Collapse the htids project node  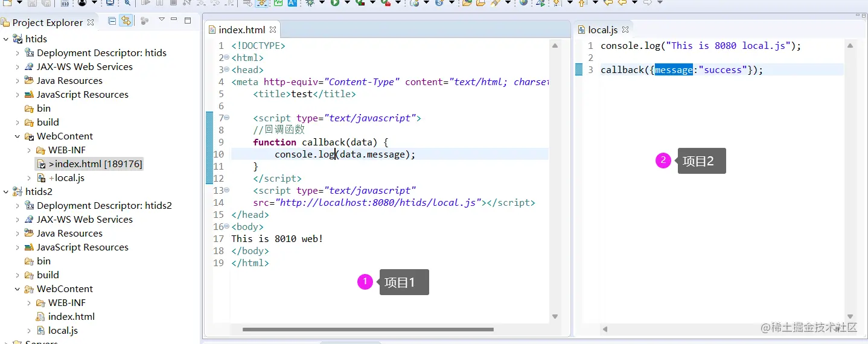pos(6,39)
